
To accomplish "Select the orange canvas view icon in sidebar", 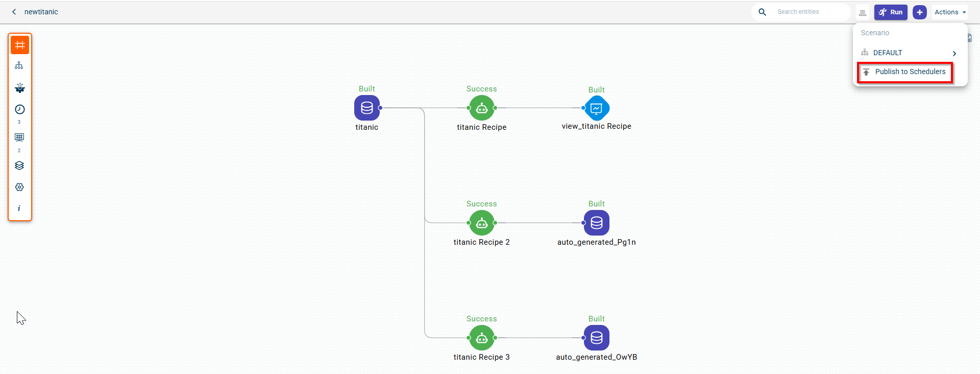I will tap(20, 45).
